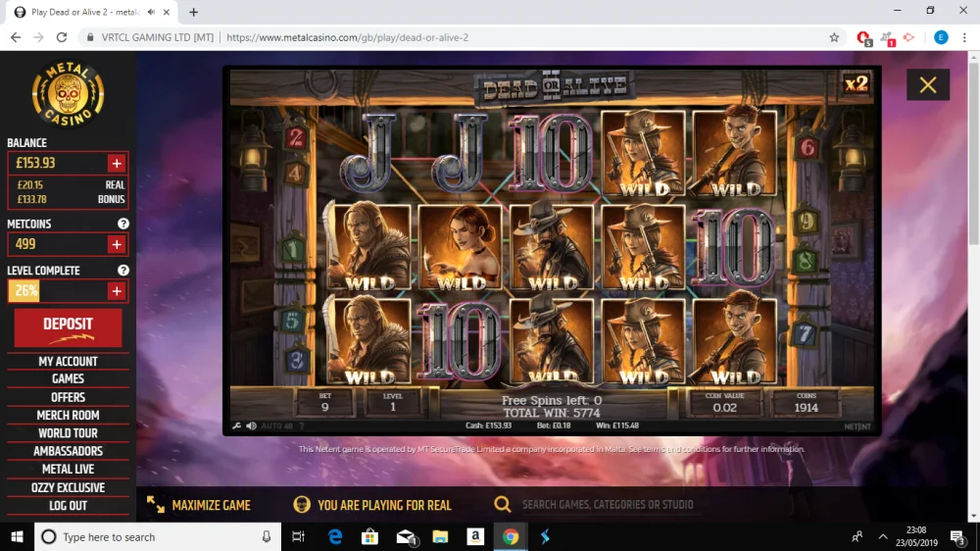Screen dimensions: 980x551
Task: Click the payline 7 marker
Action: coord(805,332)
